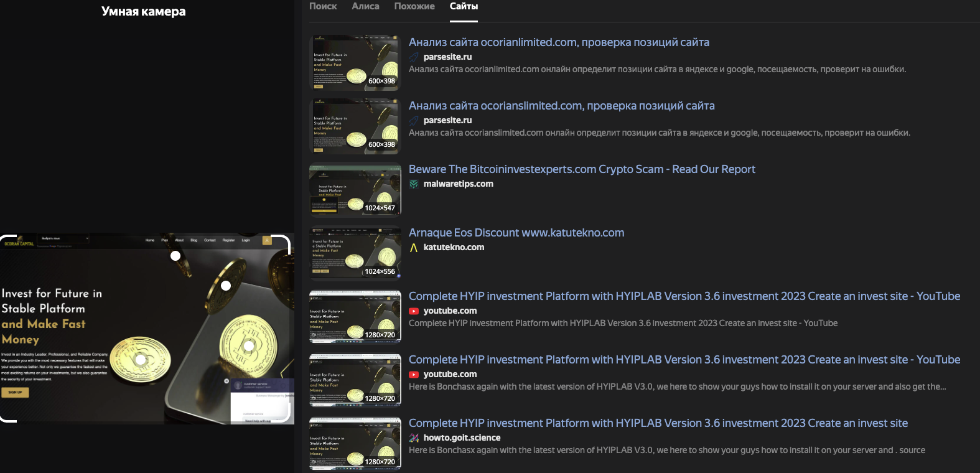The width and height of the screenshot is (980, 473).
Task: Visit the malwaretips.com domain link
Action: [x=459, y=184]
